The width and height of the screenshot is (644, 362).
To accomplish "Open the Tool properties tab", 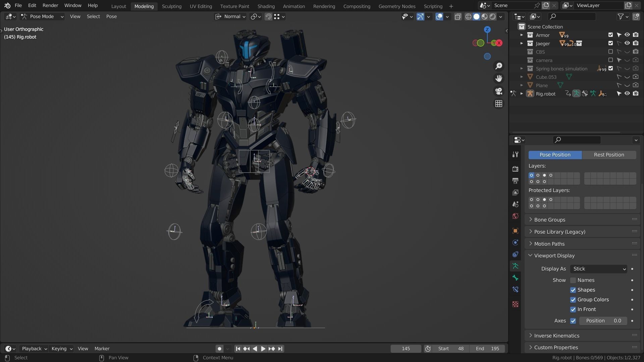I will [x=516, y=155].
